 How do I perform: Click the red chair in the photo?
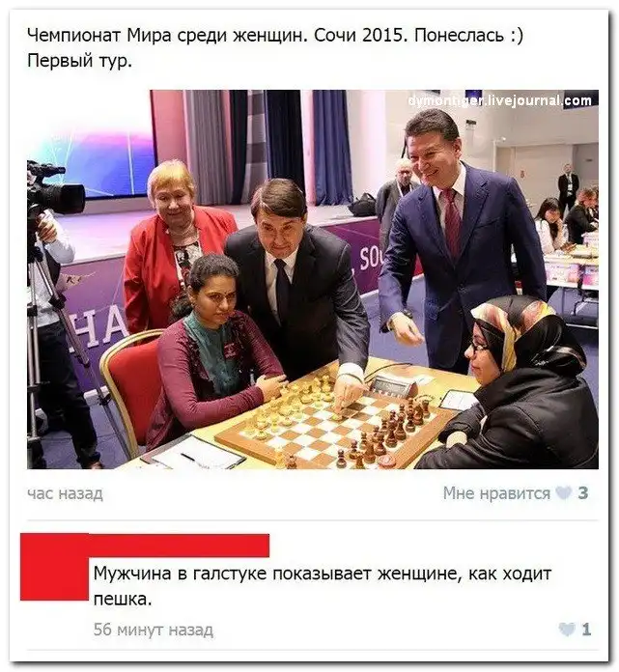[130, 391]
